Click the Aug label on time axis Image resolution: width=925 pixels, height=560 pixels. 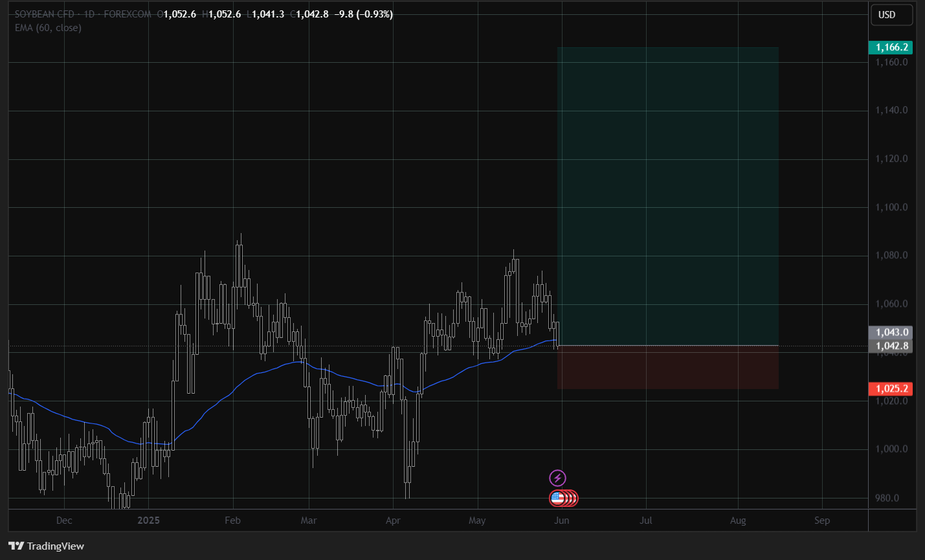[738, 521]
